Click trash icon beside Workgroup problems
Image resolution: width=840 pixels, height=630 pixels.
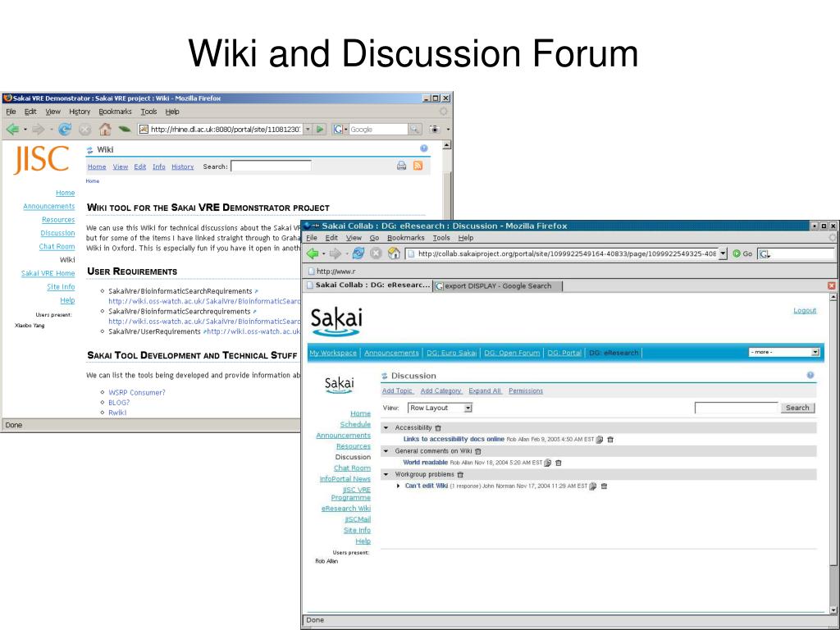pos(460,475)
